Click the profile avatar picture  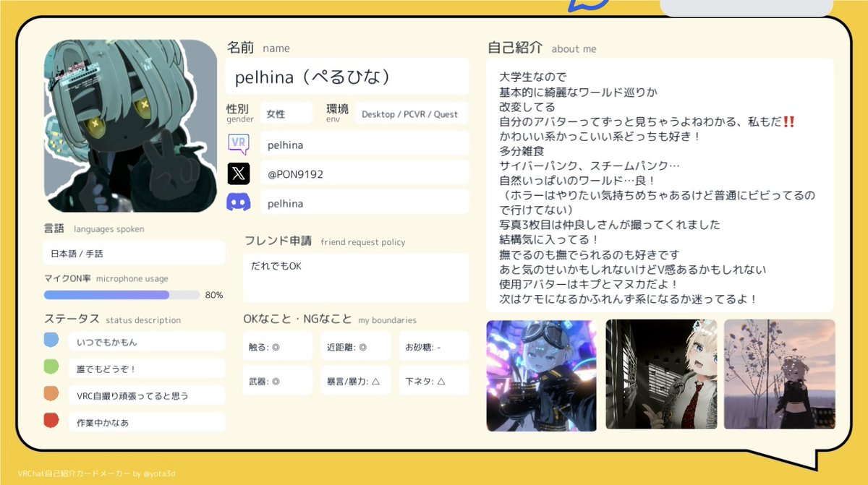point(130,126)
